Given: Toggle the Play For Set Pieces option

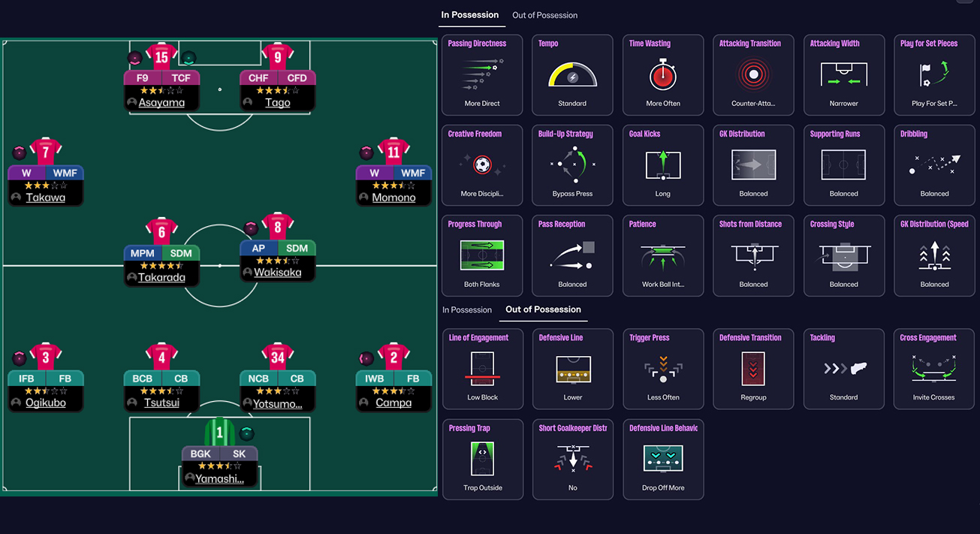Looking at the screenshot, I should pos(934,75).
